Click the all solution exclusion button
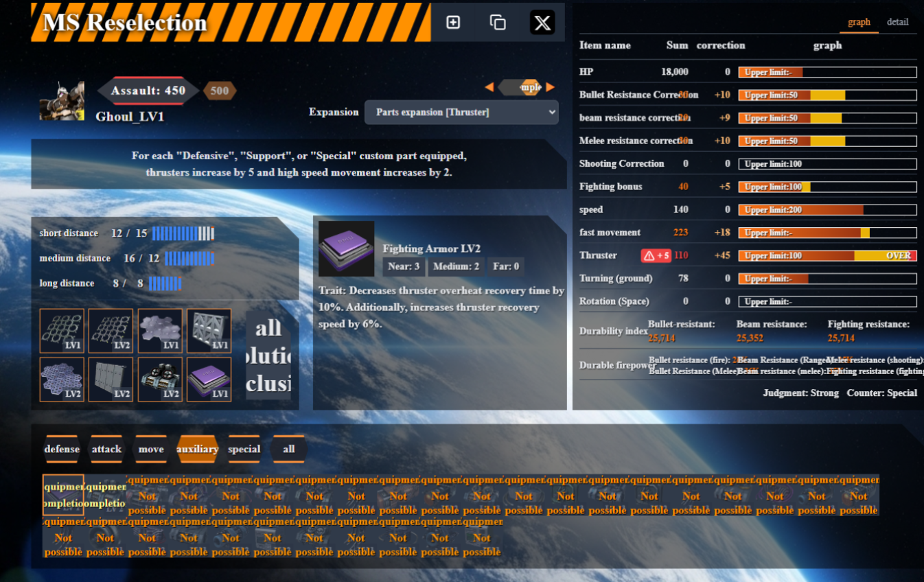This screenshot has height=582, width=924. 268,356
